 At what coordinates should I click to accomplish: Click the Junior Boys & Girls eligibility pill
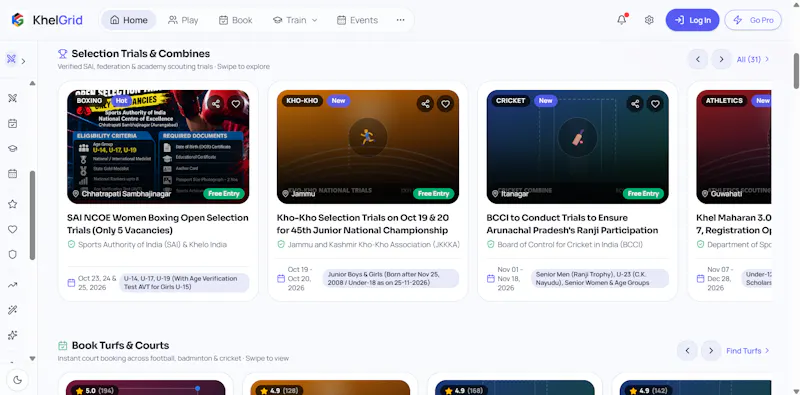[x=391, y=279]
